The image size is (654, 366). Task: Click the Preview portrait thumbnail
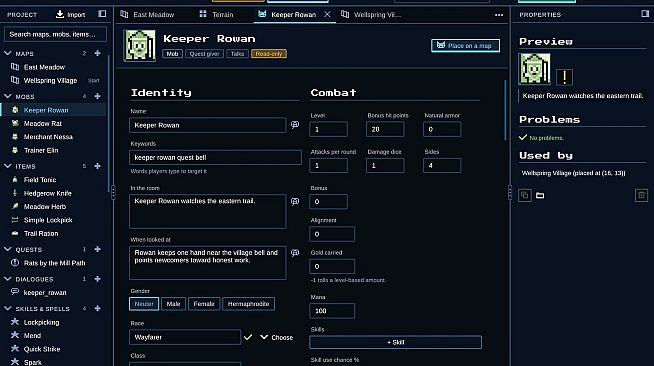click(534, 69)
